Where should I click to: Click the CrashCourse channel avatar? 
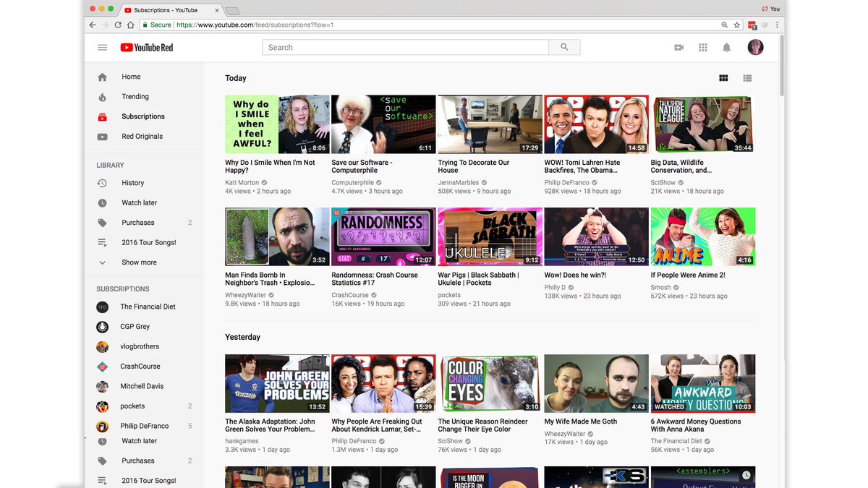[x=102, y=367]
